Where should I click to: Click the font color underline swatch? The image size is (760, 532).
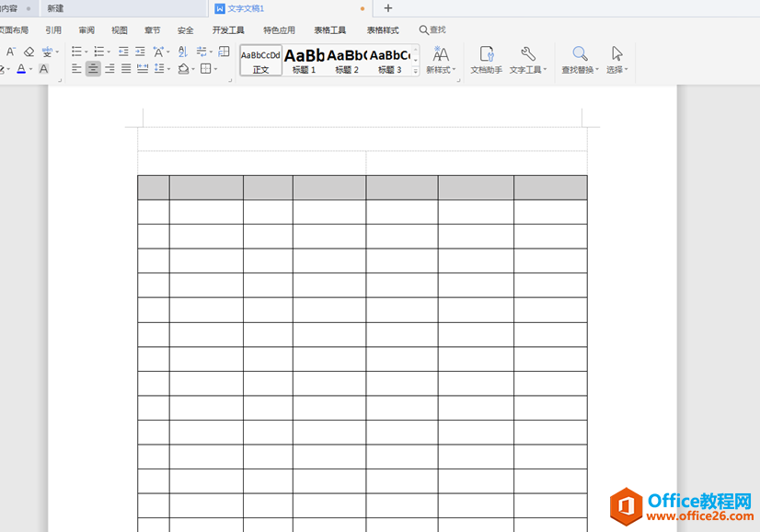click(x=21, y=69)
